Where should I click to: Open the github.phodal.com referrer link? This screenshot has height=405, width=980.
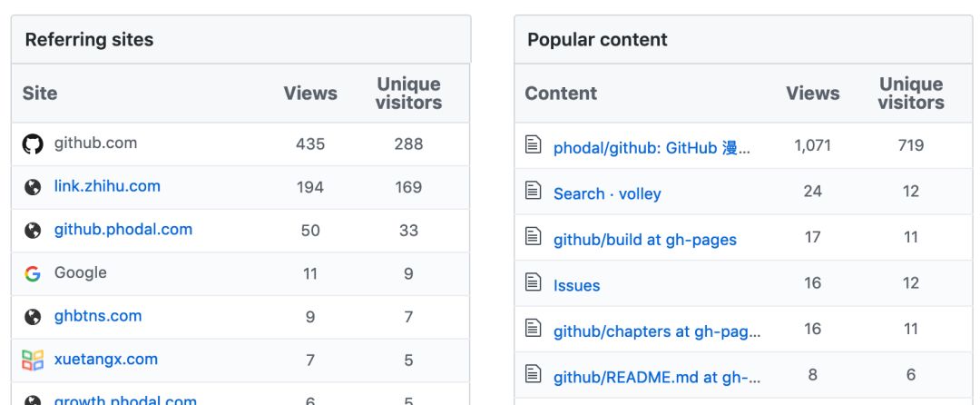pyautogui.click(x=123, y=230)
